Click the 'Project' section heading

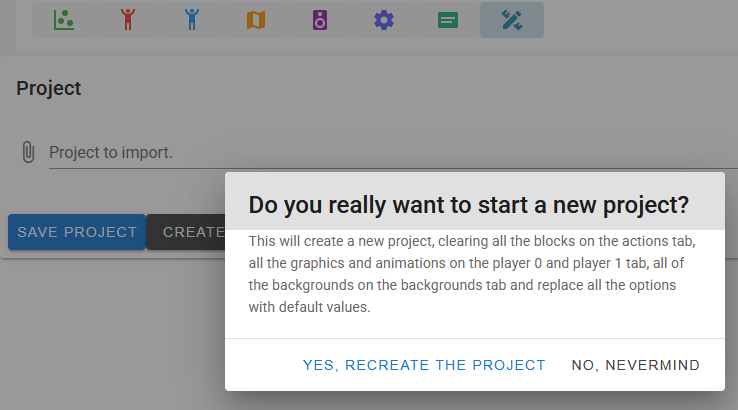pos(49,88)
